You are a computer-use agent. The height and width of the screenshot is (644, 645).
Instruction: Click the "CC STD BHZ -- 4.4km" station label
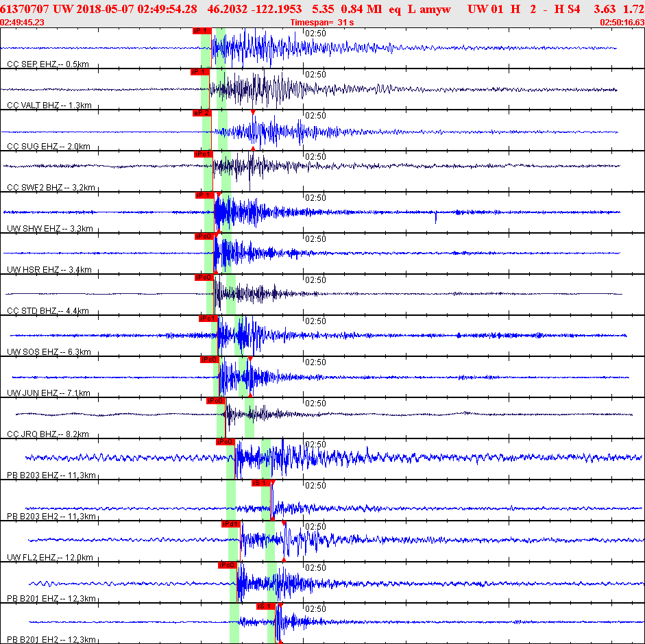48,311
